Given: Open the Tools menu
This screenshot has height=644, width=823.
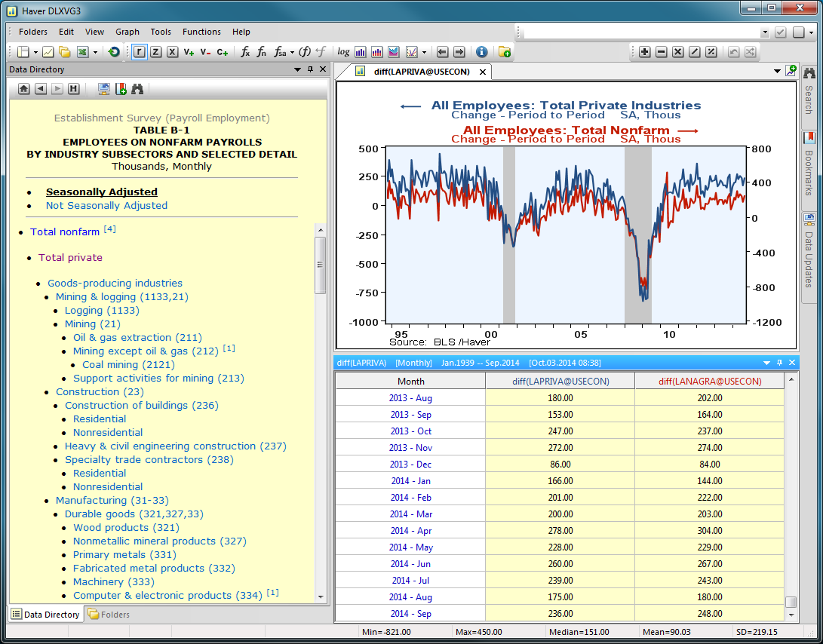Looking at the screenshot, I should tap(161, 32).
